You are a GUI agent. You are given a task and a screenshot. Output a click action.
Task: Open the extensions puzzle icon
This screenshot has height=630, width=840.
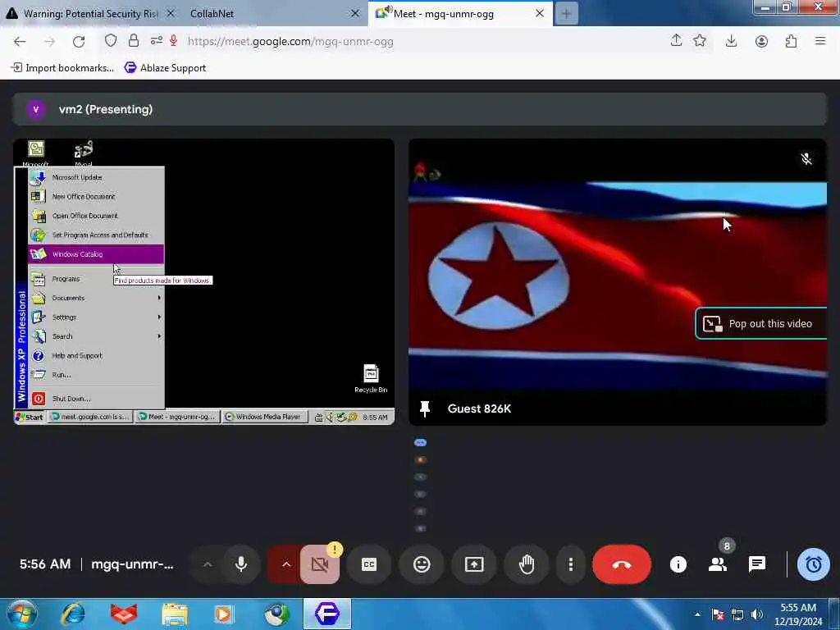pos(791,41)
